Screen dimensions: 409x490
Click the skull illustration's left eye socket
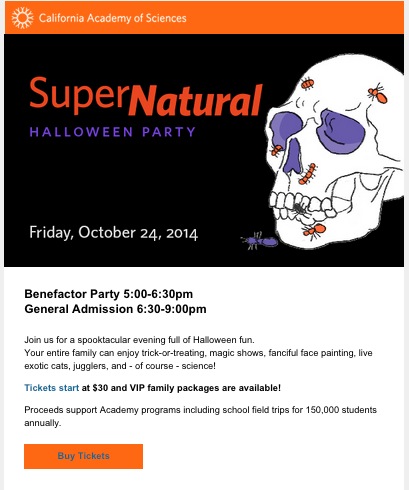click(285, 128)
